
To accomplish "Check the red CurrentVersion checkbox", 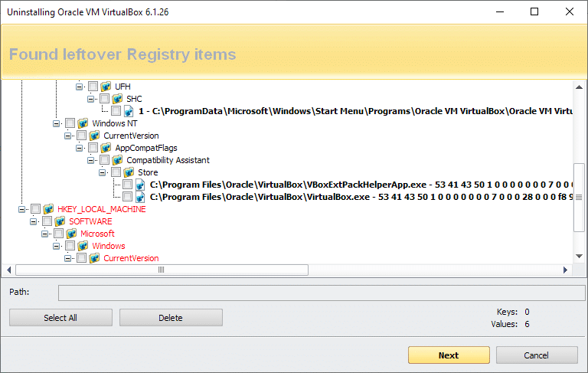I will coord(81,258).
